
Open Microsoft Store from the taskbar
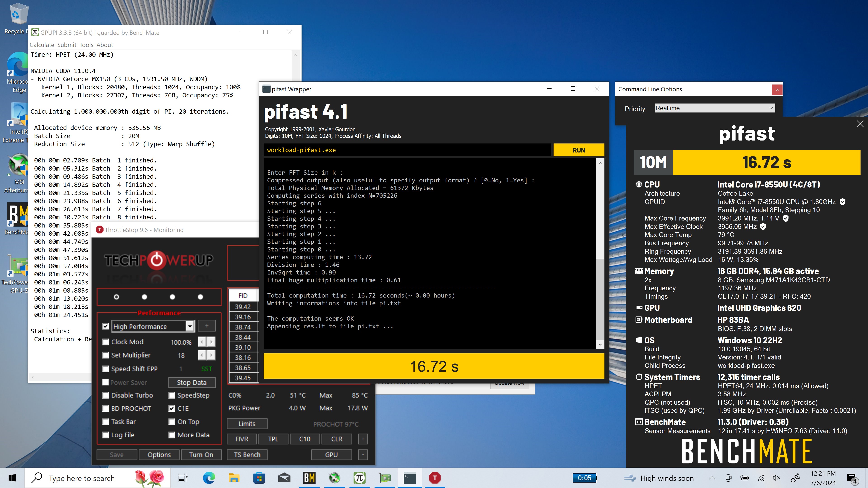pyautogui.click(x=259, y=478)
